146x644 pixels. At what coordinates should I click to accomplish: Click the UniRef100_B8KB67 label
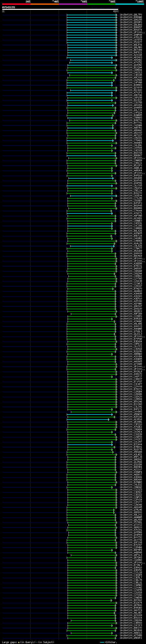coord(131,155)
